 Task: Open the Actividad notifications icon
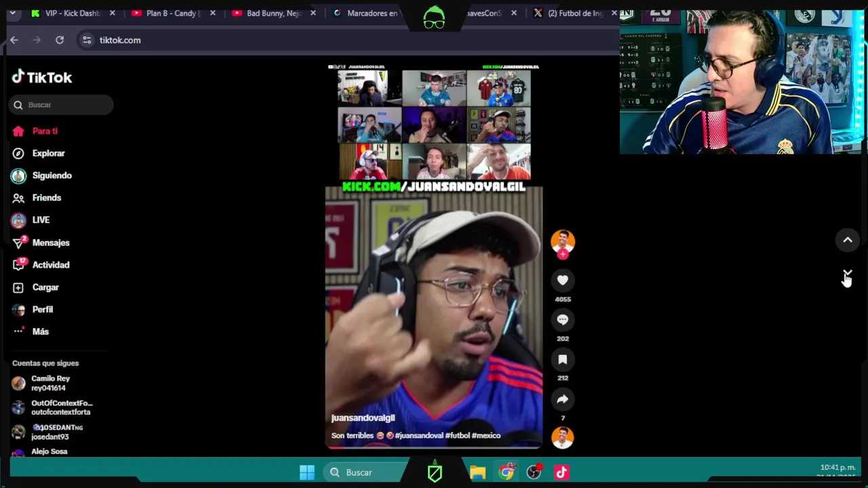pos(18,265)
